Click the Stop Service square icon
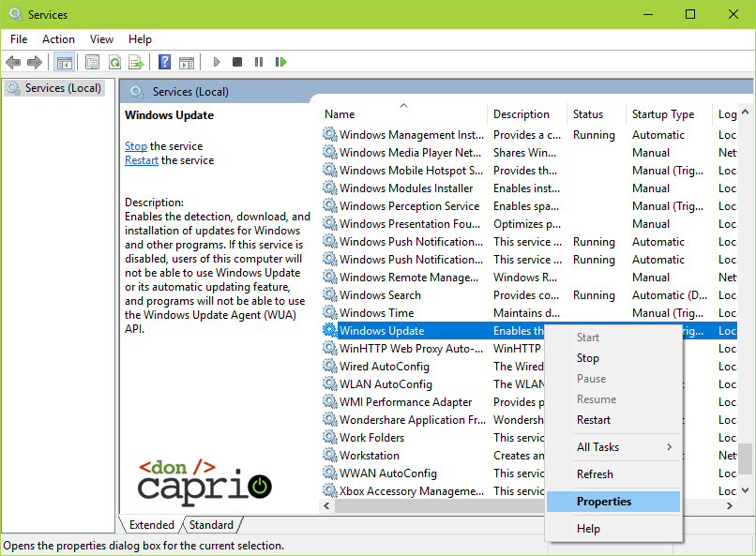This screenshot has width=756, height=556. 236,62
